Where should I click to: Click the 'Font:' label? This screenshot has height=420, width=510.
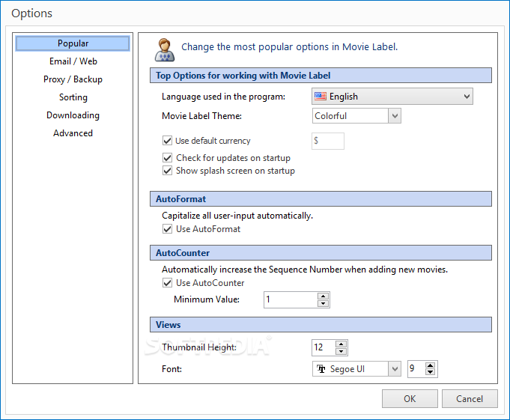pos(171,369)
